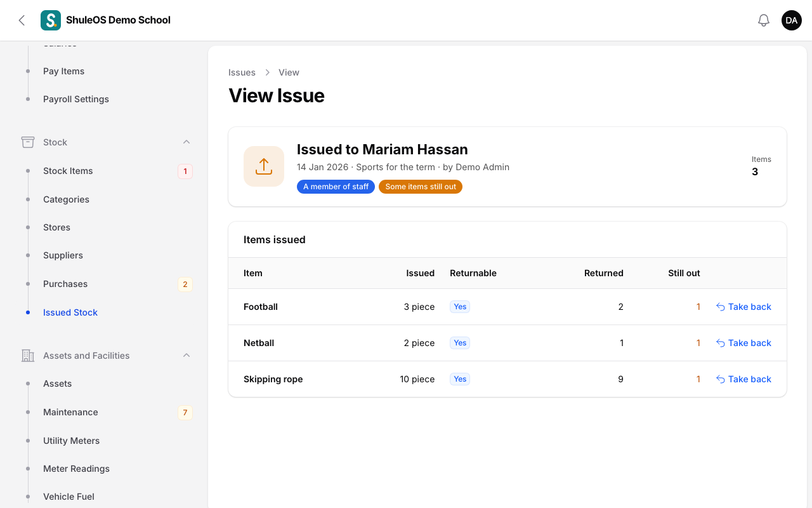Viewport: 812px width, 508px height.
Task: Open Pay Items in the sidebar
Action: (63, 71)
